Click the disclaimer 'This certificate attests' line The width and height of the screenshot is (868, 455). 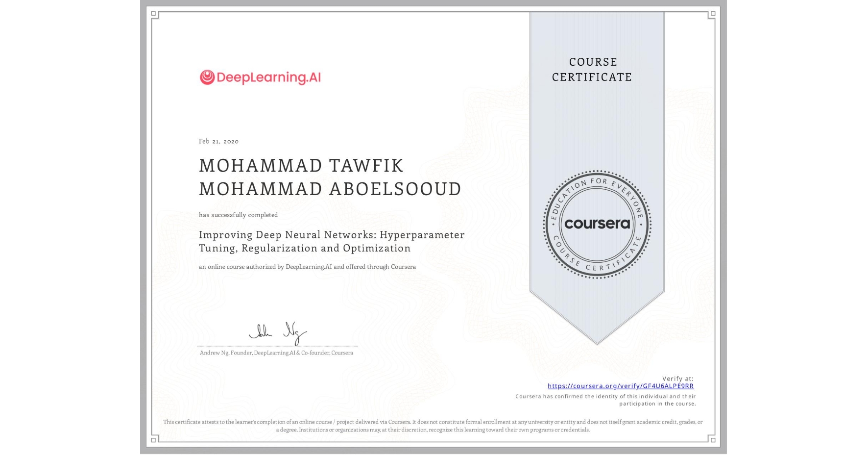(x=433, y=422)
